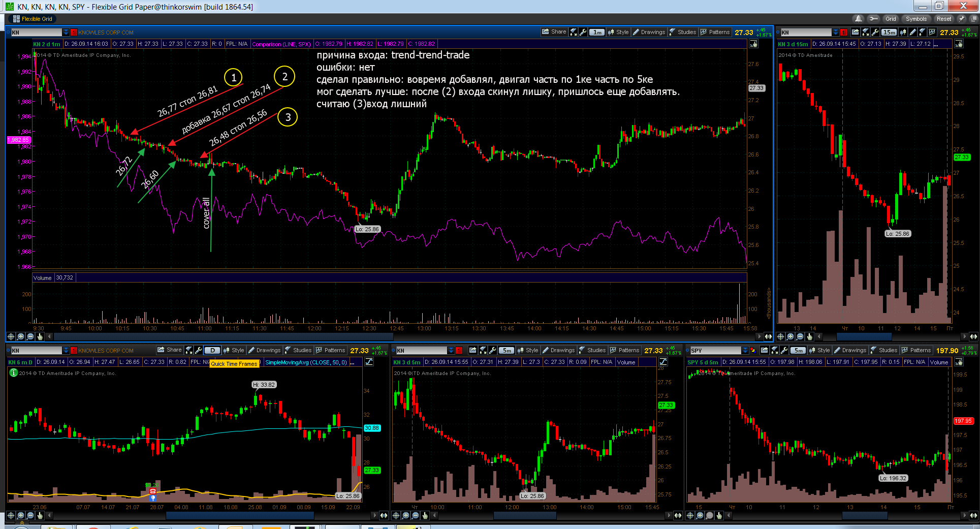Open quick study icon on KN 1m chart

pos(574,32)
